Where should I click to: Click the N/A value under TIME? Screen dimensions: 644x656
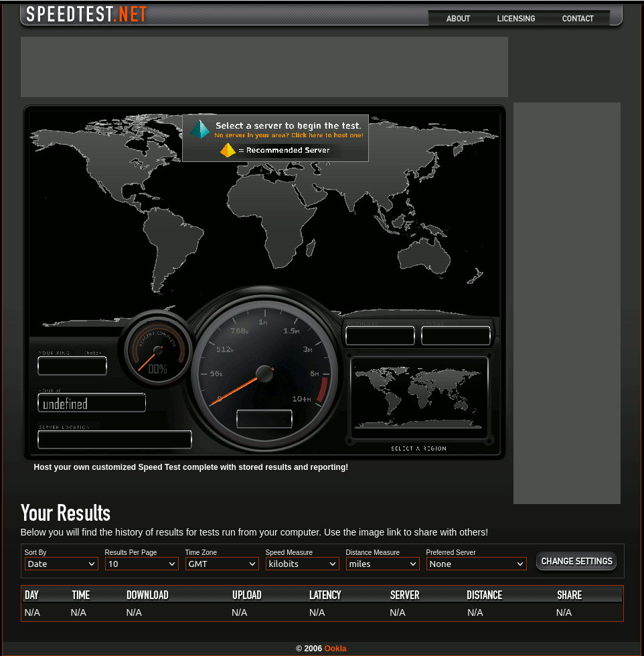78,612
